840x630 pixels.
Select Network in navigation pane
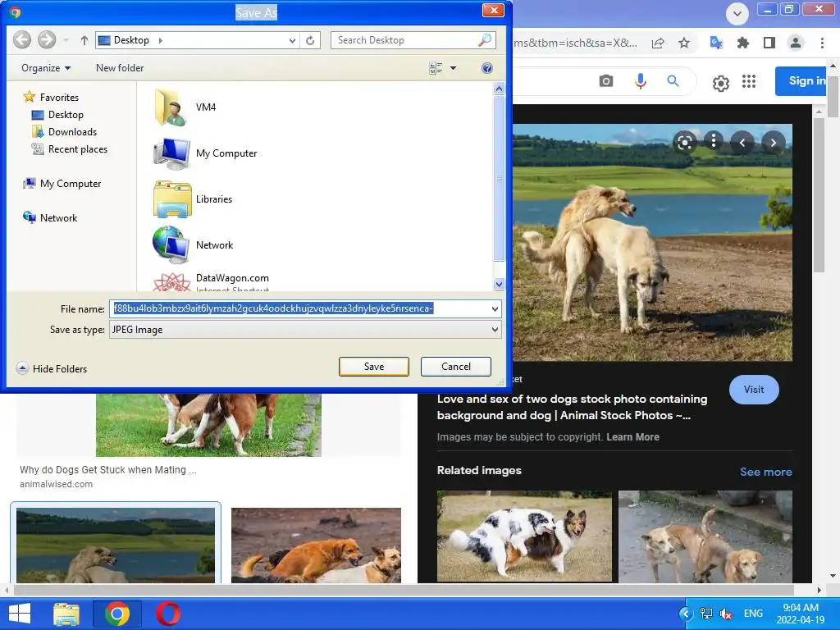click(x=50, y=217)
